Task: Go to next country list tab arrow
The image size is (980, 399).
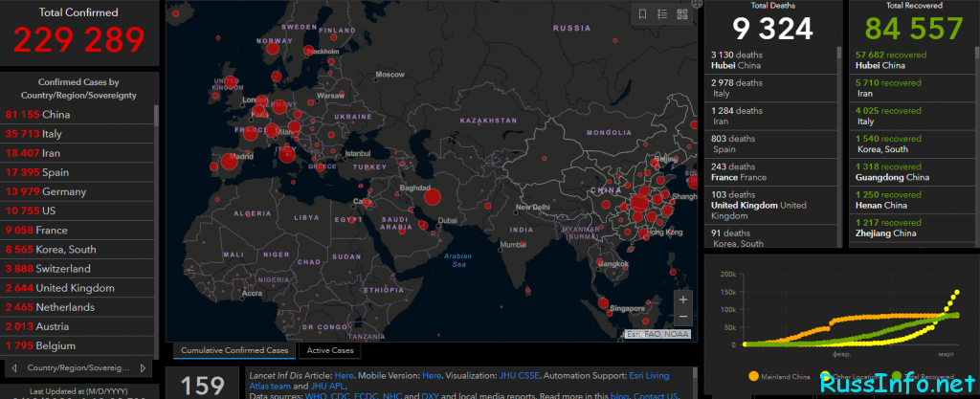Action: [x=143, y=367]
